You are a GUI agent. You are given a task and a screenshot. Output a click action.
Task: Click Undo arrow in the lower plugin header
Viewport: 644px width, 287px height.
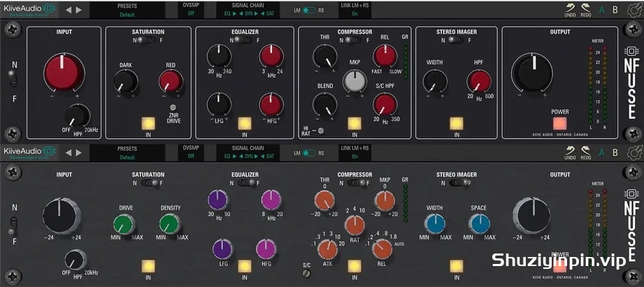point(570,150)
